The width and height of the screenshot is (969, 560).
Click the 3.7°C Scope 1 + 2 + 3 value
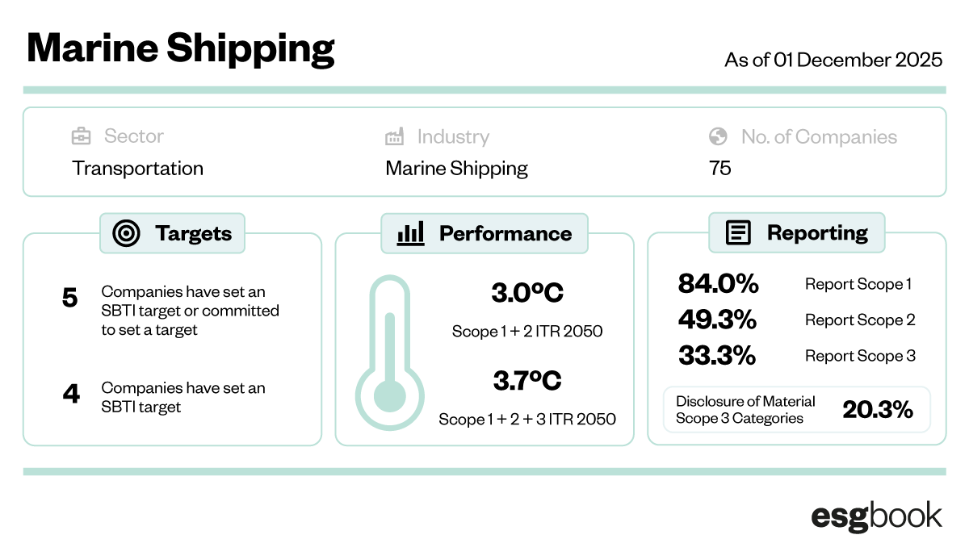527,381
